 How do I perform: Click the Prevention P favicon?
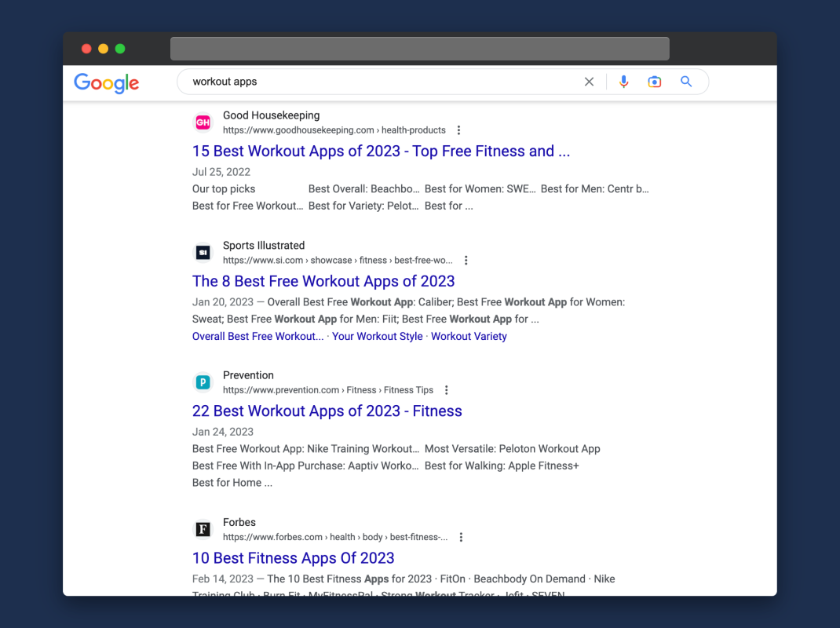tap(203, 382)
